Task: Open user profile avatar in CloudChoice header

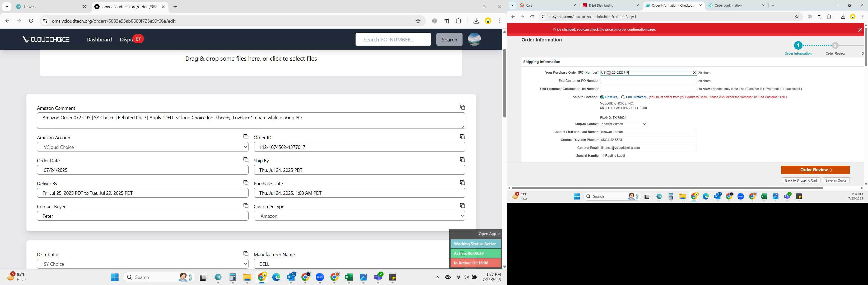Action: [x=474, y=39]
